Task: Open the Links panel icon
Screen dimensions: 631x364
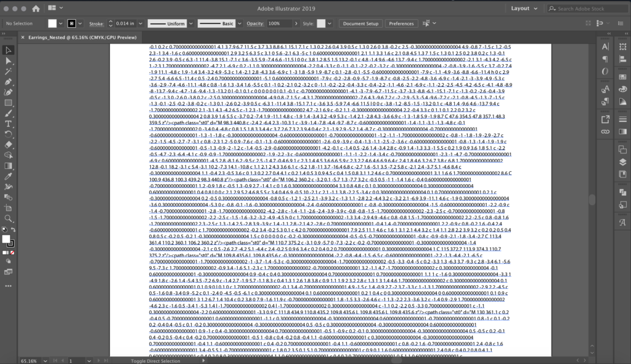Action: [605, 132]
